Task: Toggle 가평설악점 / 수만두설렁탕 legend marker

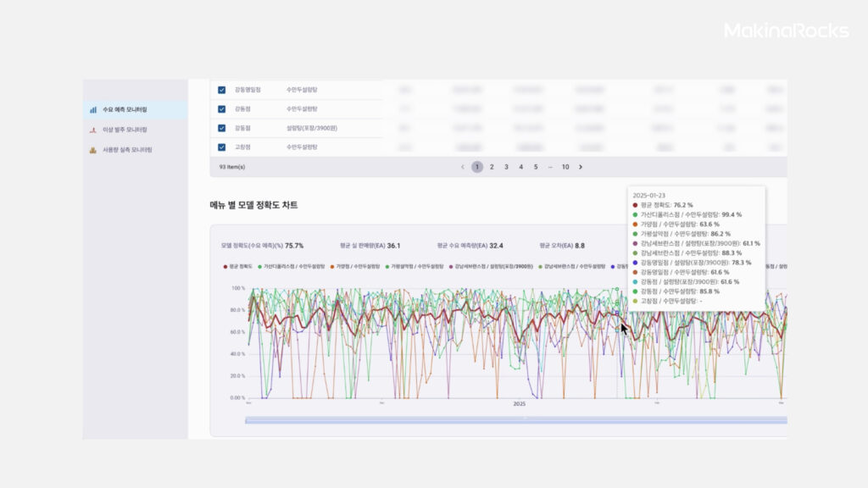Action: (387, 266)
